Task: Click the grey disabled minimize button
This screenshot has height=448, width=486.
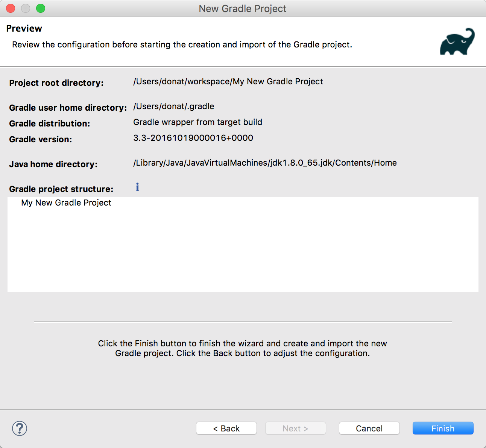Action: pyautogui.click(x=26, y=8)
